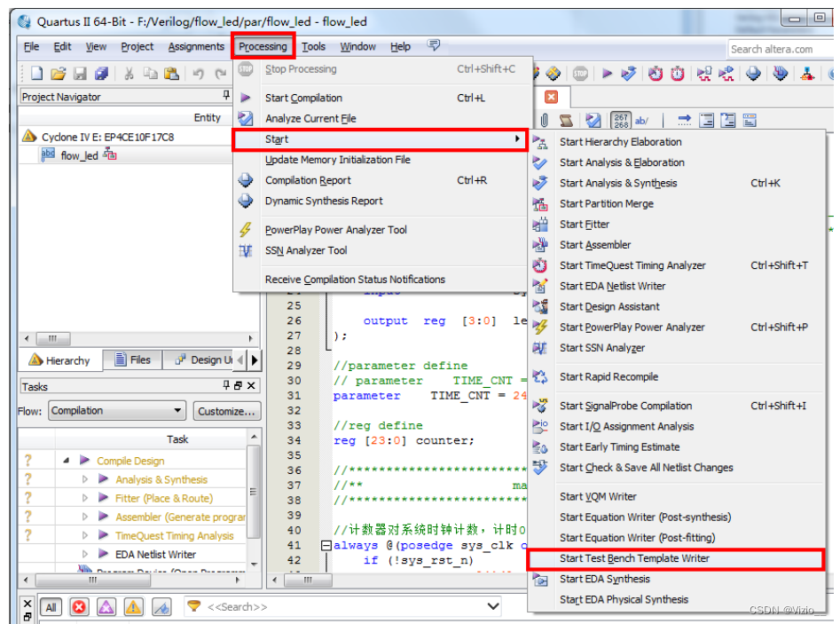Click the scroll template icon in editor toolbar
The image size is (840, 624).
tap(566, 120)
